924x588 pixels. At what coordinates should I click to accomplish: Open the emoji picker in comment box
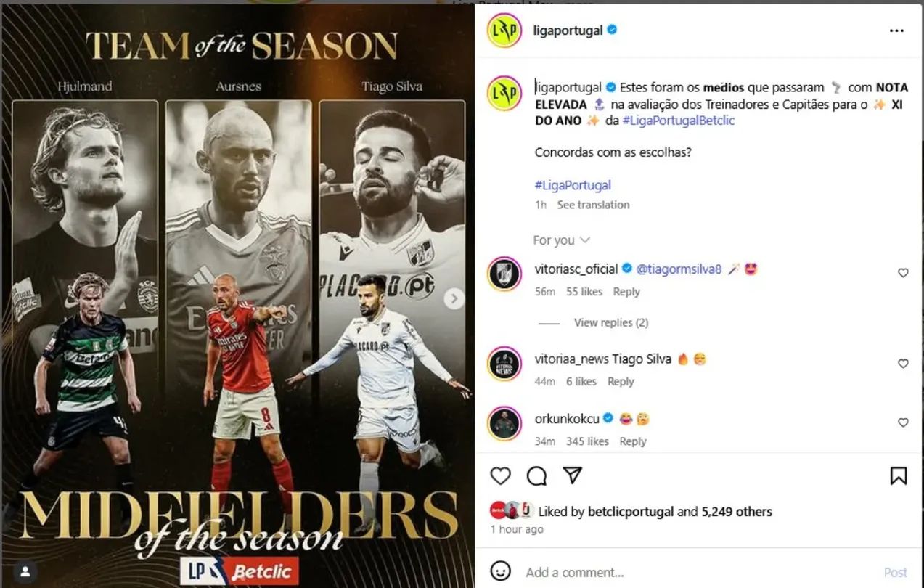click(500, 571)
